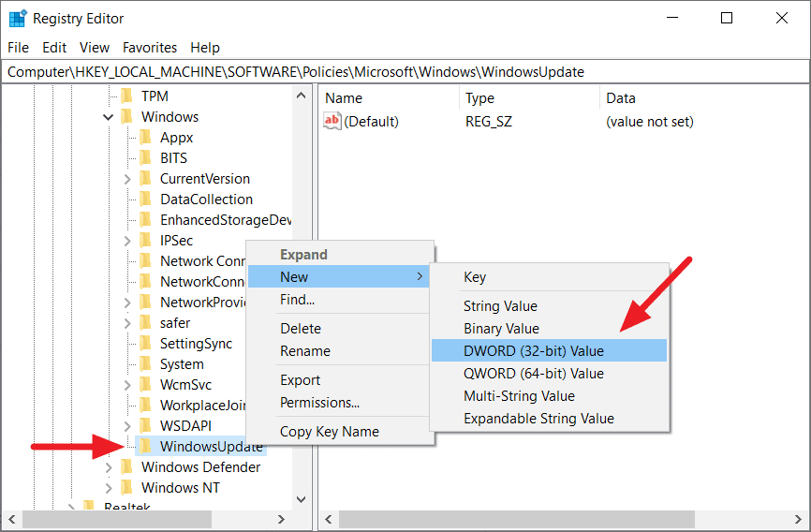Choose New in the context menu
Viewport: 811px width, 532px height.
tap(339, 277)
